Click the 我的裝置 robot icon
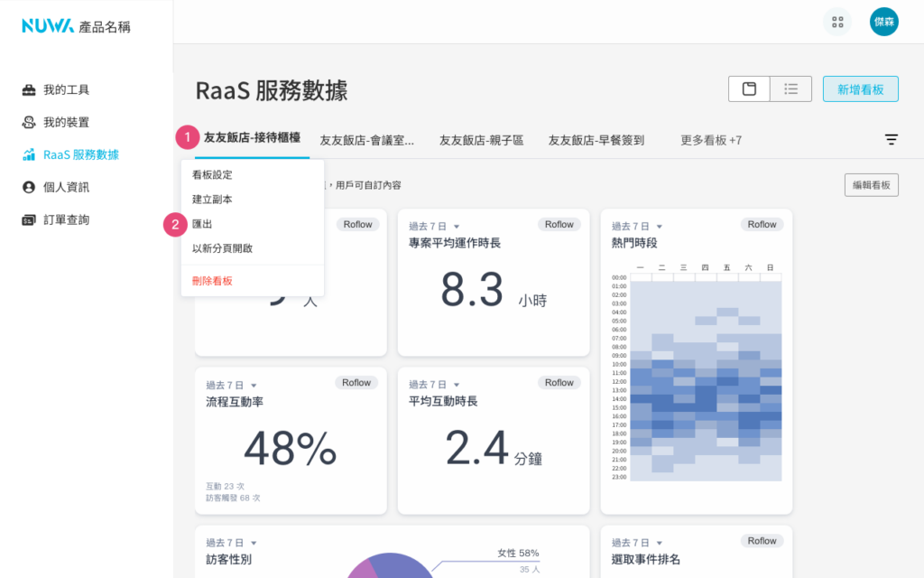Image resolution: width=924 pixels, height=578 pixels. (x=28, y=123)
